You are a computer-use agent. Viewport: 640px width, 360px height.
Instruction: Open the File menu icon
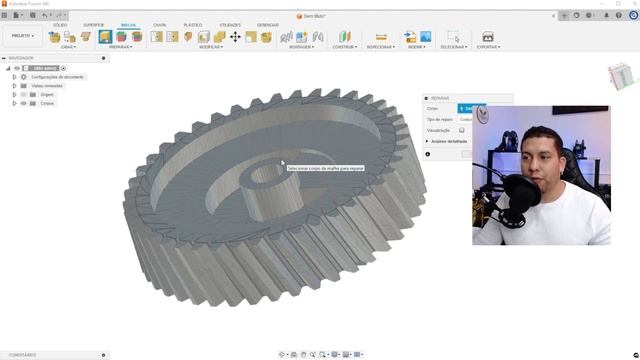click(17, 15)
